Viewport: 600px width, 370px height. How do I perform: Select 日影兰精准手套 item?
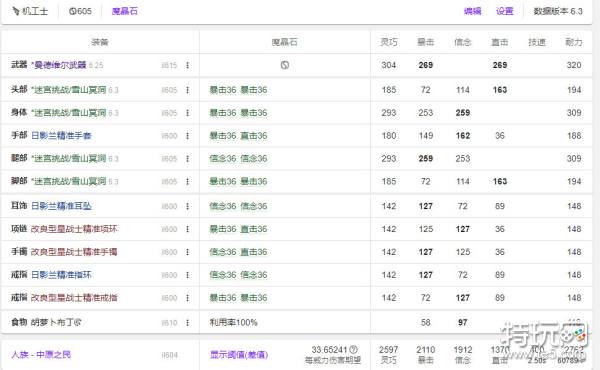(x=61, y=136)
